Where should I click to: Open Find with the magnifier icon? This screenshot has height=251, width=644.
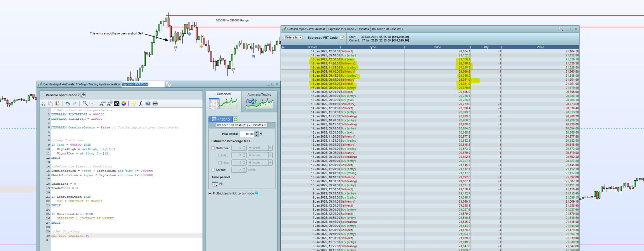[85, 103]
